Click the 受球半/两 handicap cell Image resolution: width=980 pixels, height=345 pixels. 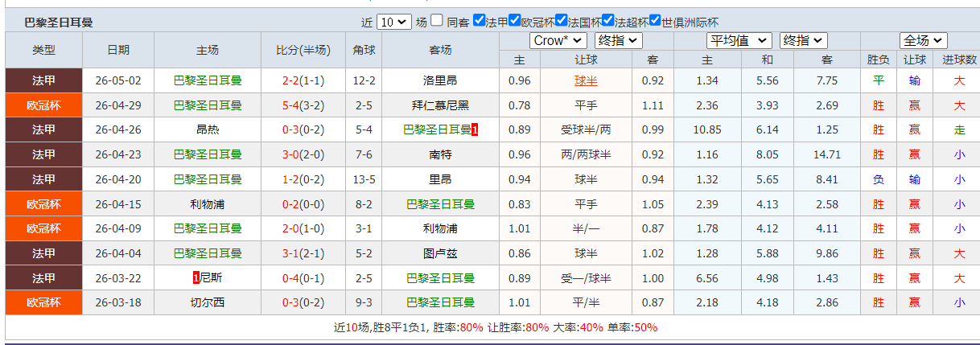[x=586, y=129]
